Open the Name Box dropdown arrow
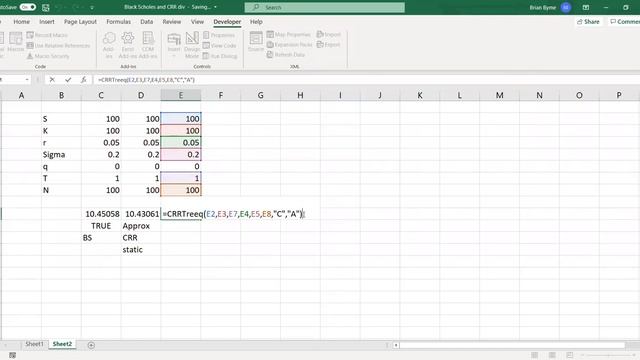 (27, 80)
